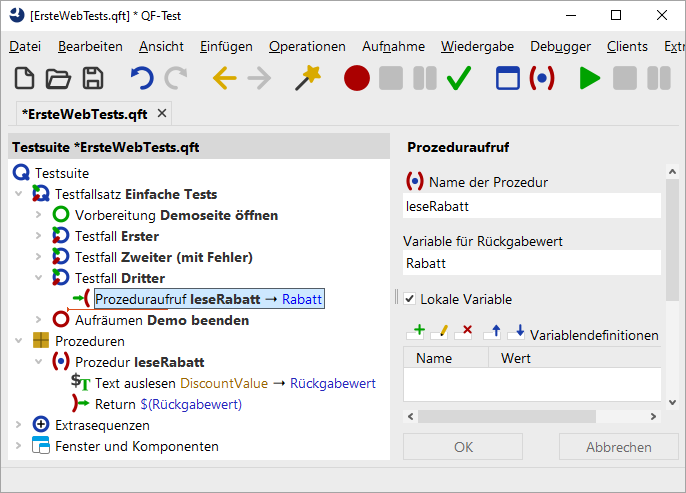The width and height of the screenshot is (686, 493).
Task: Click the grey stop replay square
Action: (624, 78)
